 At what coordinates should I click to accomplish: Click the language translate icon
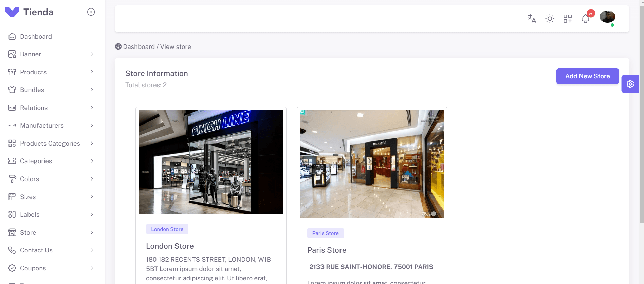532,19
